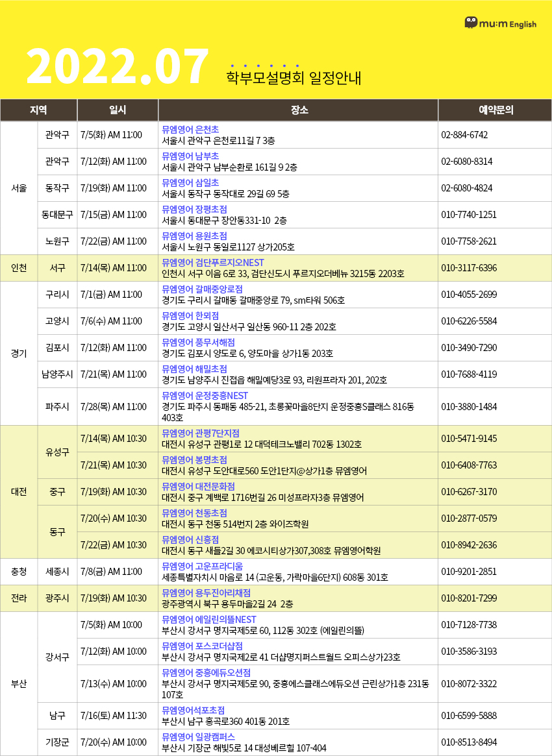Click the 인천 region cell

coord(18,268)
